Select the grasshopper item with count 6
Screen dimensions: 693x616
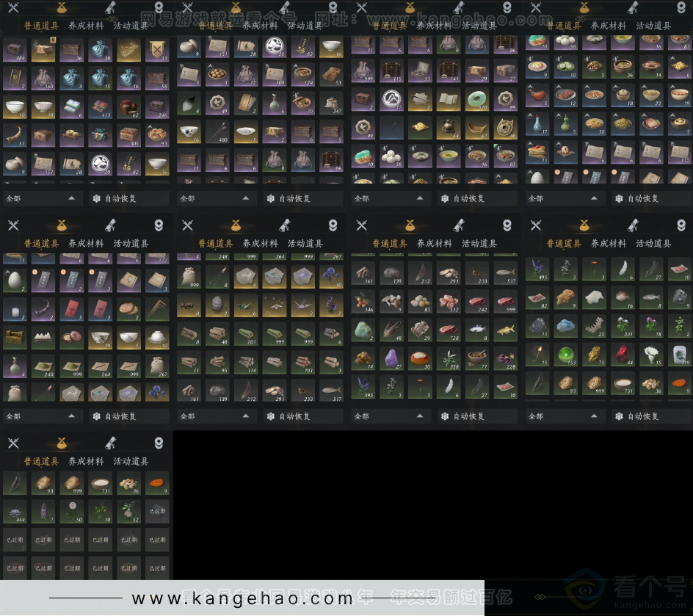(246, 305)
